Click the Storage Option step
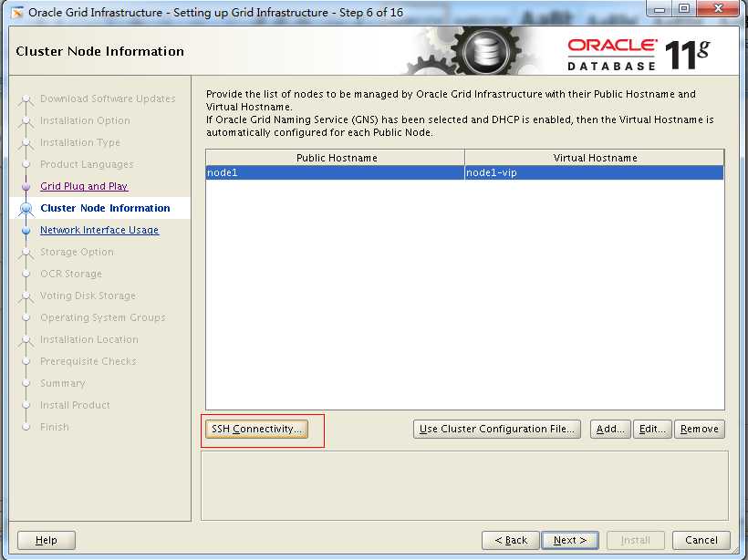The height and width of the screenshot is (560, 748). click(x=77, y=252)
